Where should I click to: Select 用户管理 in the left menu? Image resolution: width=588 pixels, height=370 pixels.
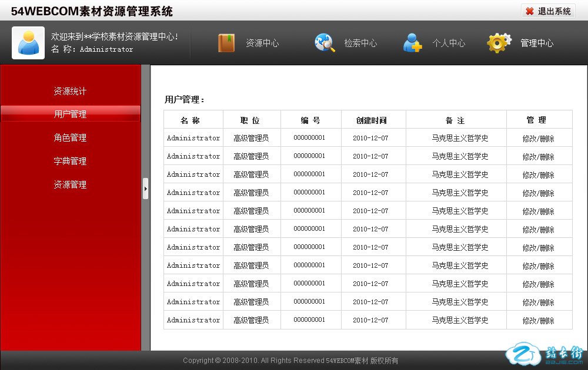coord(70,114)
